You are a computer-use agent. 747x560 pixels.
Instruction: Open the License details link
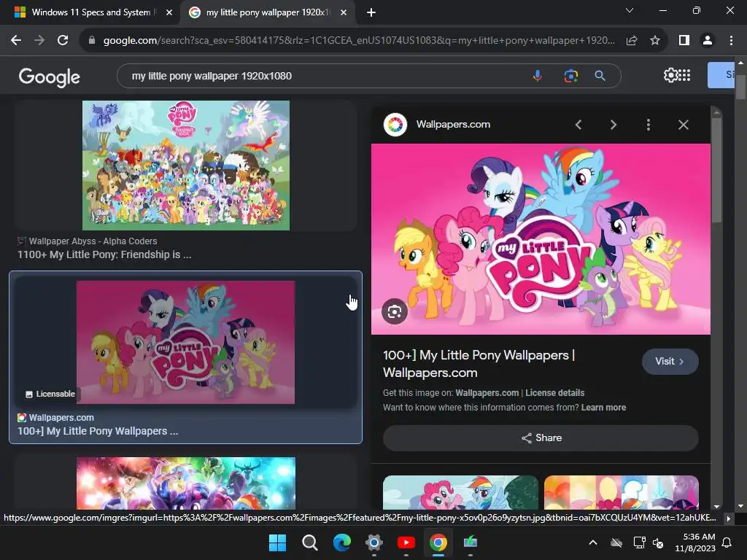tap(554, 393)
